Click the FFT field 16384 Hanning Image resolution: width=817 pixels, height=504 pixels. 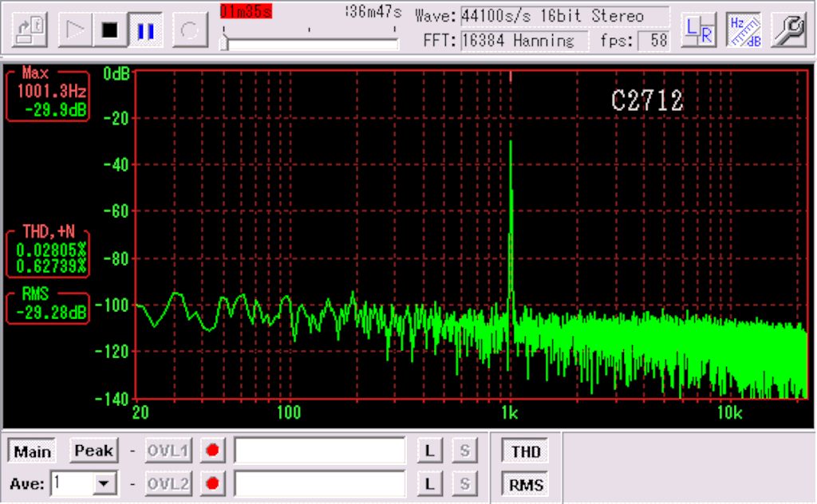(524, 40)
